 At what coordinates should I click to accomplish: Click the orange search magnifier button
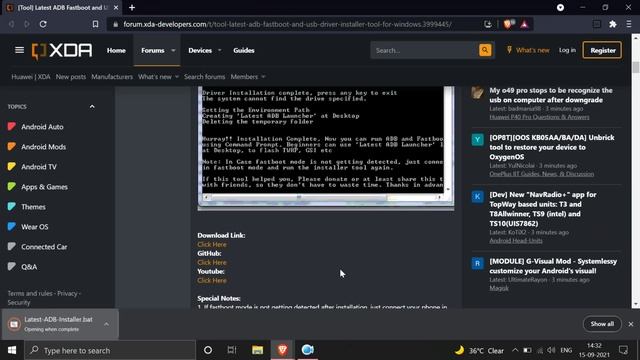click(485, 50)
